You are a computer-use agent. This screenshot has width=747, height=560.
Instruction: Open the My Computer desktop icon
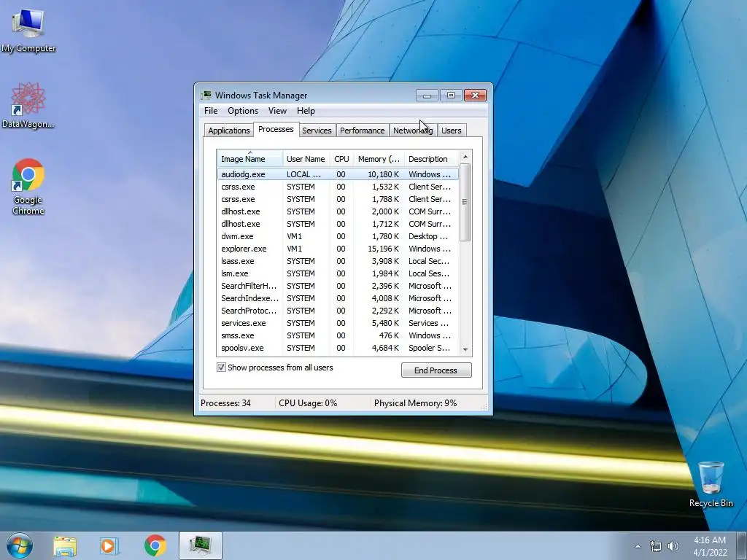(28, 31)
